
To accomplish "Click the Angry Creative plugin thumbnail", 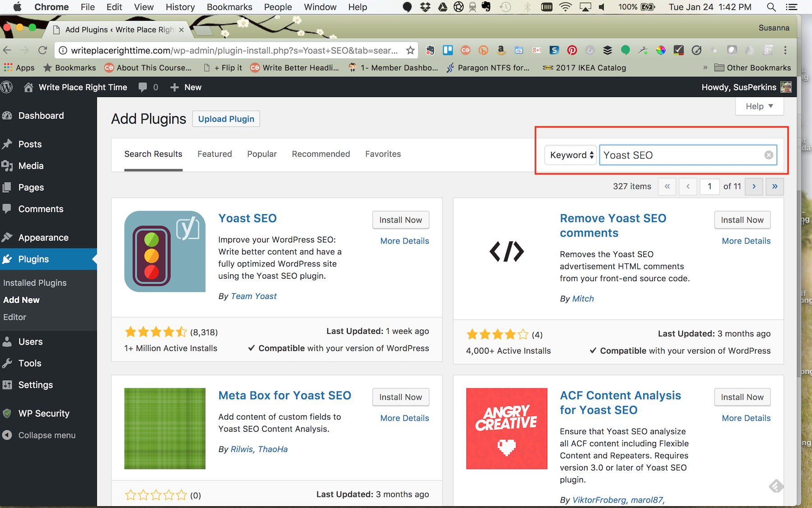I will click(x=507, y=429).
